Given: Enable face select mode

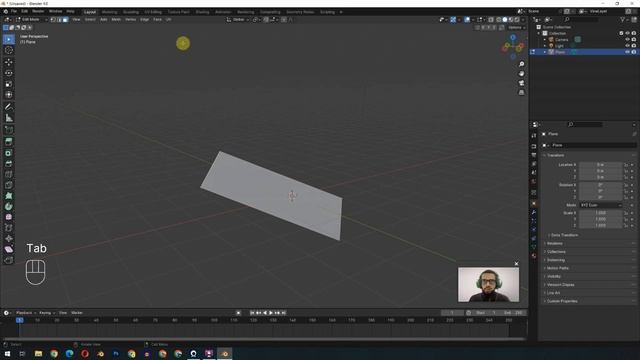Looking at the screenshot, I should (65, 20).
